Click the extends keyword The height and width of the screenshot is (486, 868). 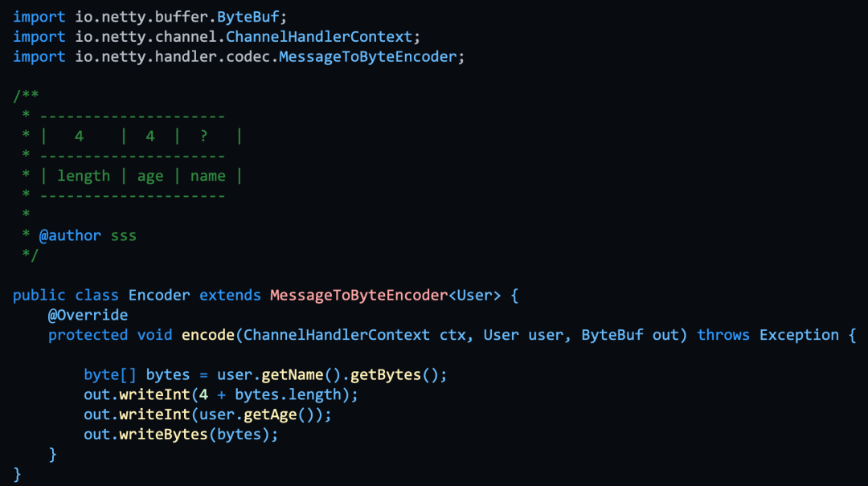coord(231,295)
